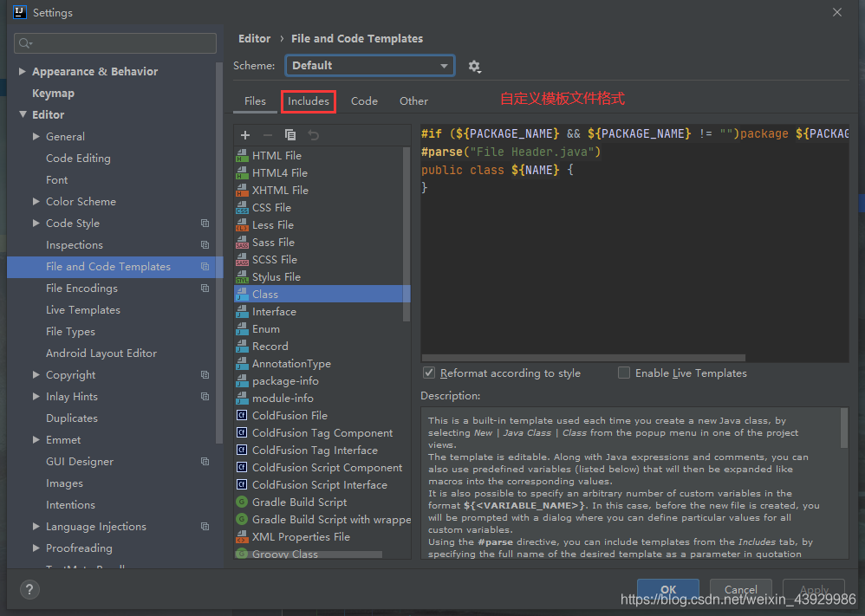
Task: Click the reset to default undo icon
Action: tap(314, 135)
